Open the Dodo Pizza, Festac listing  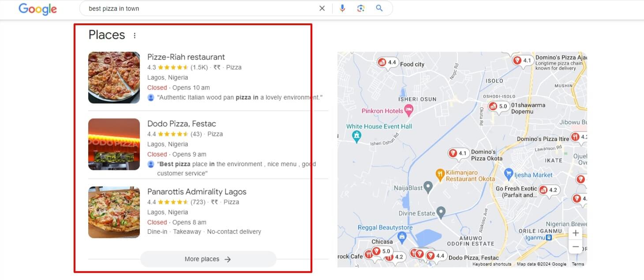click(x=181, y=124)
